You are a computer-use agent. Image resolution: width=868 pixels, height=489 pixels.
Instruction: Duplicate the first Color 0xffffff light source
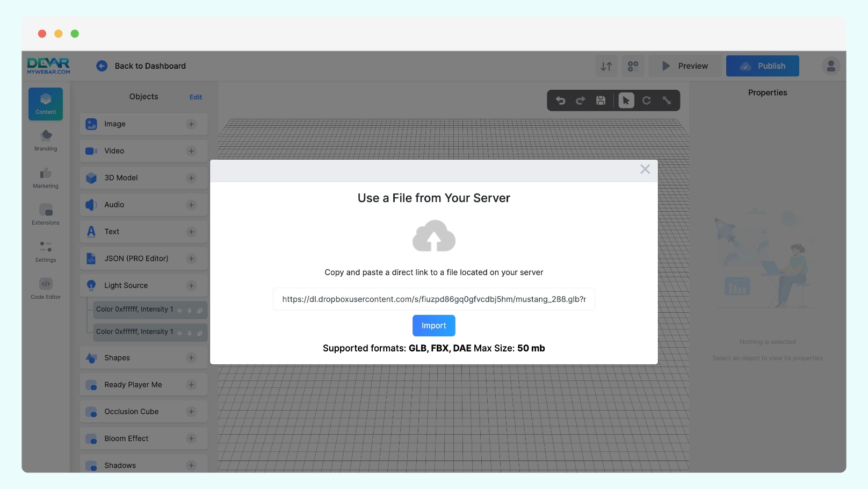(199, 310)
